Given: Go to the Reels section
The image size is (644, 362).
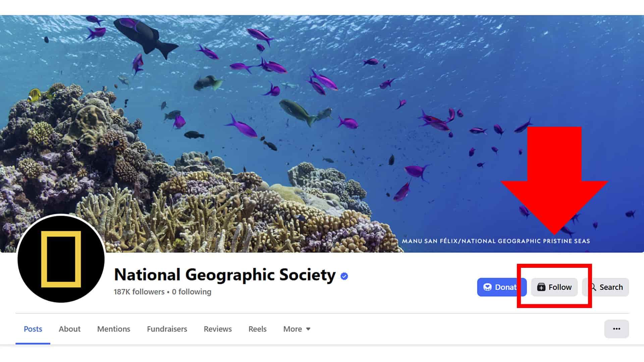Looking at the screenshot, I should 257,329.
